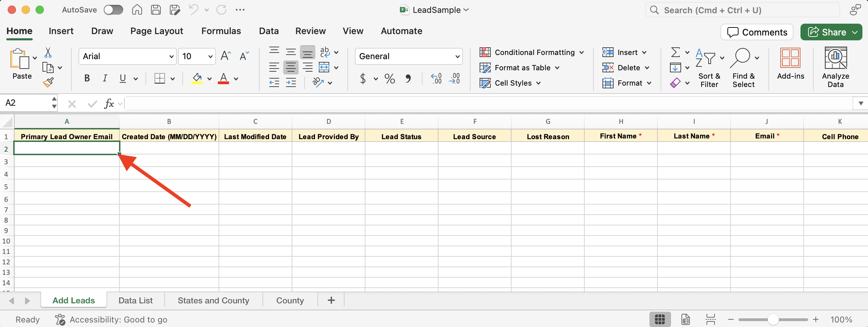Toggle Center horizontal alignment
The image size is (868, 327).
coord(291,67)
